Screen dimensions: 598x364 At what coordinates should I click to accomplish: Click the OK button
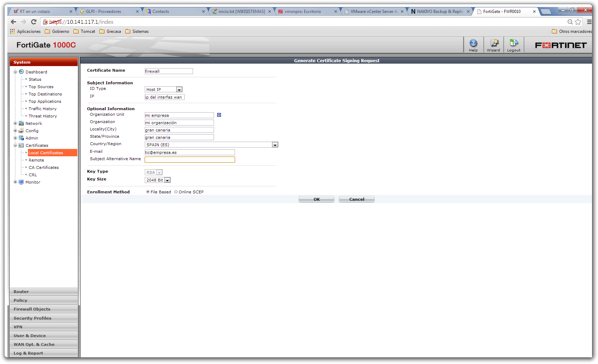coord(316,199)
